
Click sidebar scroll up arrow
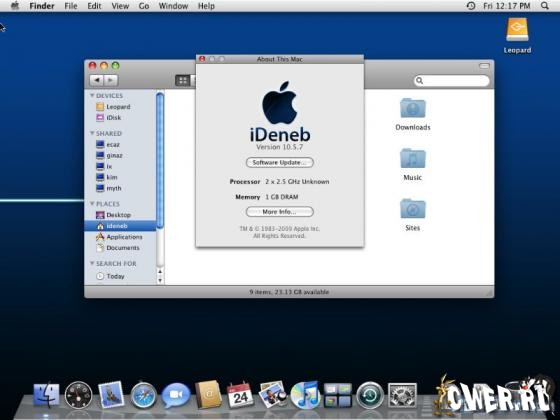[x=160, y=272]
